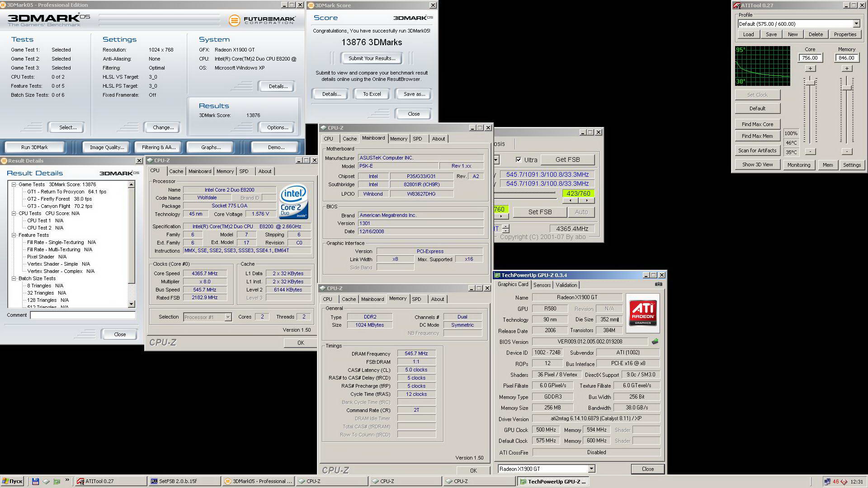Open the Memory tab in left CPU-Z window
The image size is (868, 488).
225,172
